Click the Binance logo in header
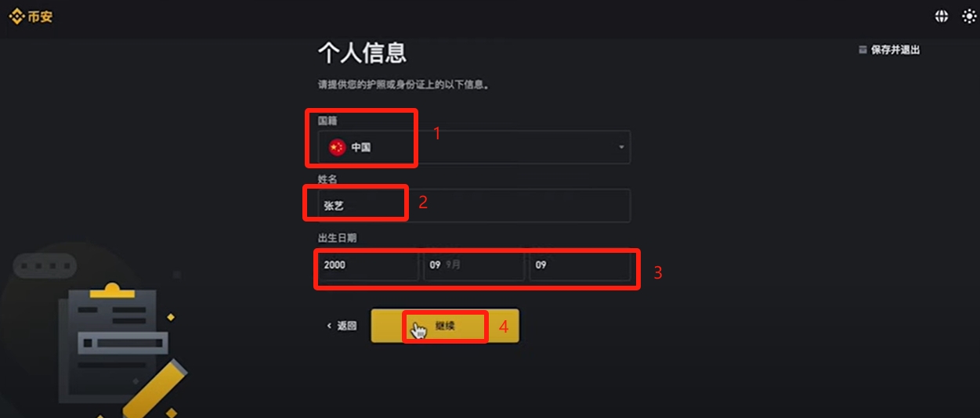The width and height of the screenshot is (980, 418). pyautogui.click(x=31, y=16)
